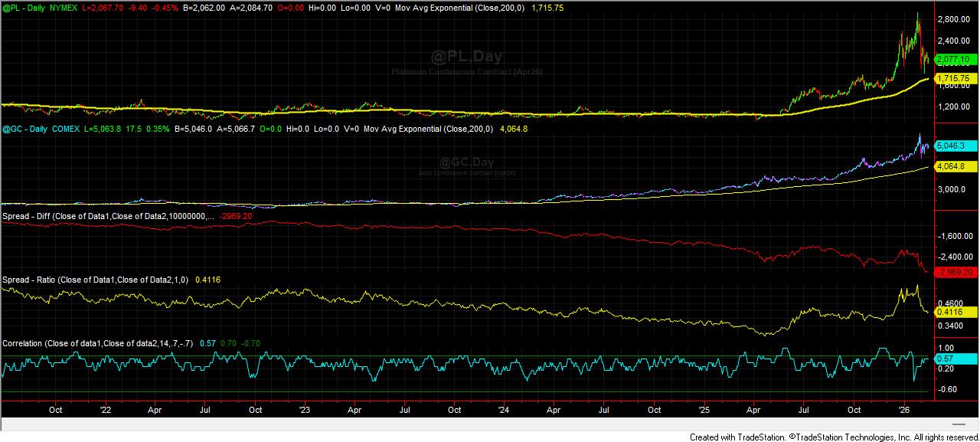Screen dimensions: 980x442
Task: Click the Spread - Diff indicator title
Action: 107,217
